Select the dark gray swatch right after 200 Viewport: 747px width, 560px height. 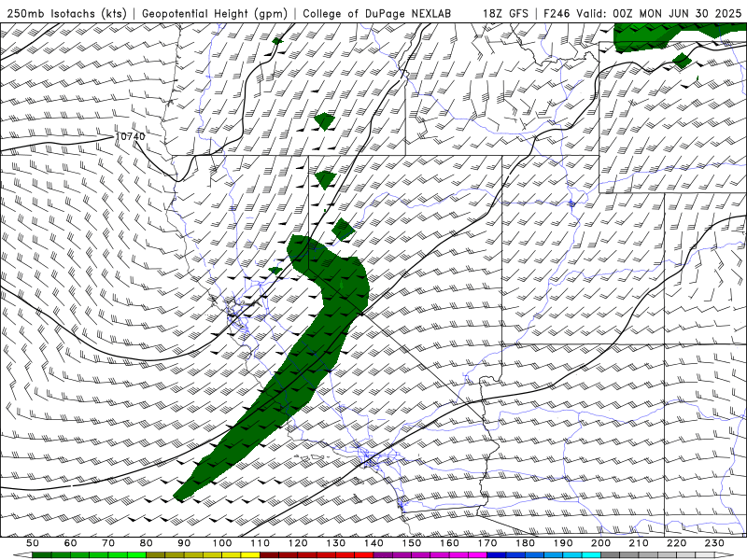click(611, 555)
